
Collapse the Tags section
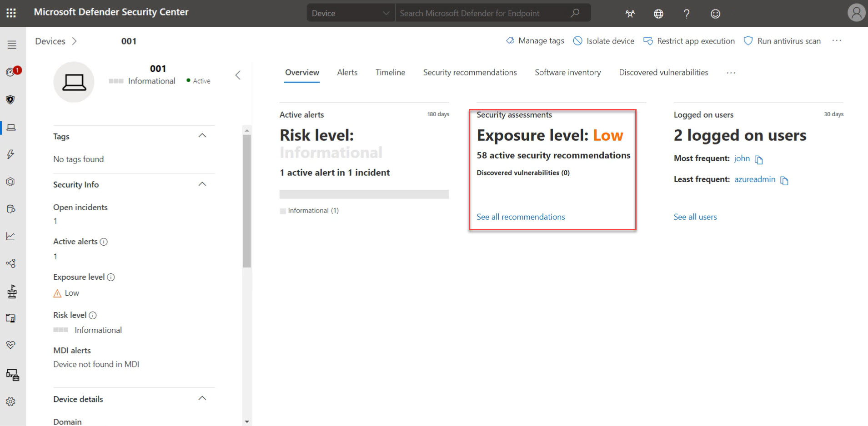point(202,136)
